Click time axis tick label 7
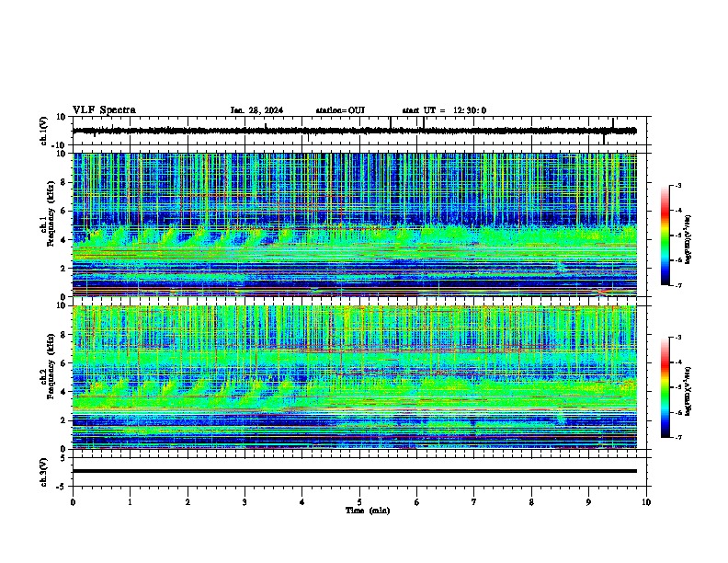The image size is (728, 563). coord(474,502)
